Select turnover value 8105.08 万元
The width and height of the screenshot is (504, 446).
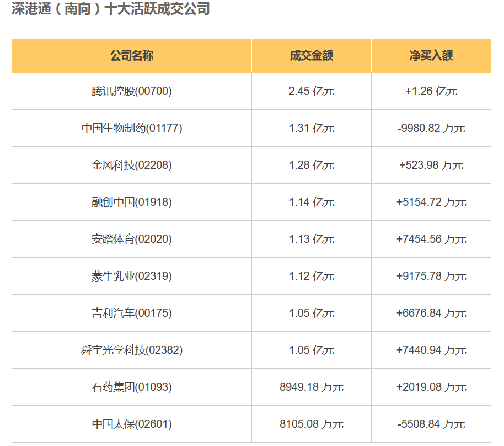point(312,424)
